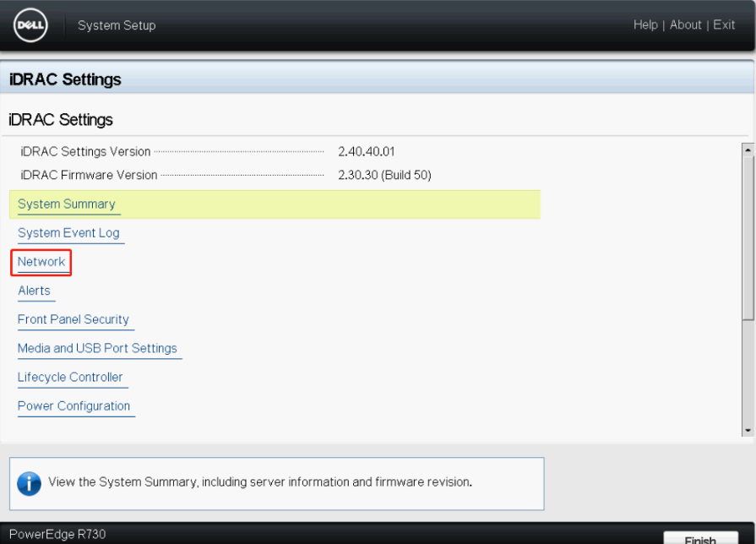Screen dimensions: 756x544
Task: Open the About link
Action: tap(685, 25)
